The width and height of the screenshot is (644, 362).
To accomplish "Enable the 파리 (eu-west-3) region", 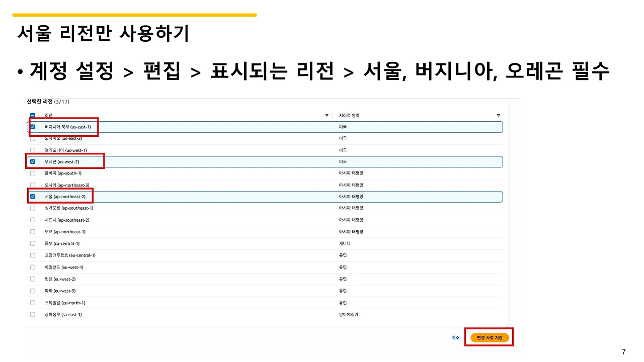I will [x=32, y=291].
